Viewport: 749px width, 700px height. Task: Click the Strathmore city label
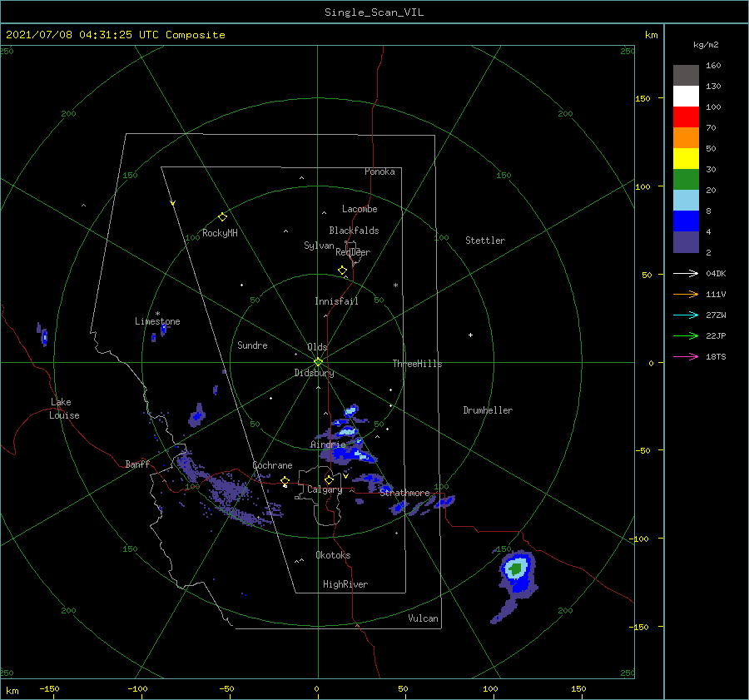click(404, 492)
